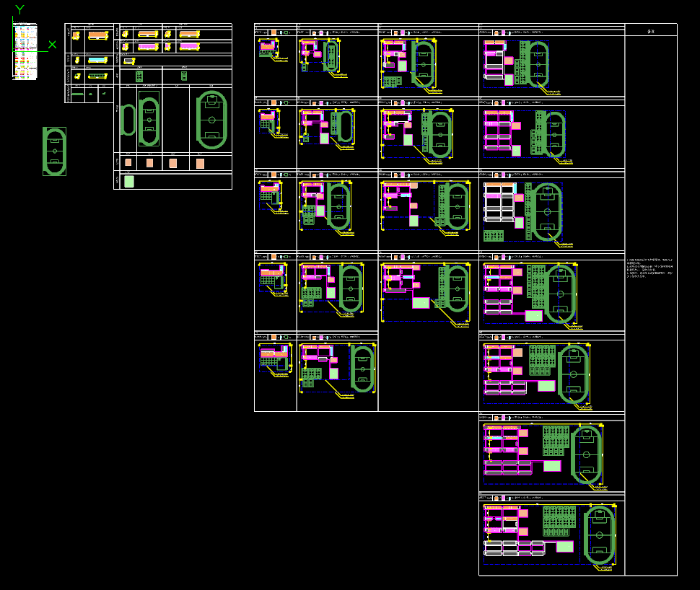Click the rightmost orange square in component table

200,164
